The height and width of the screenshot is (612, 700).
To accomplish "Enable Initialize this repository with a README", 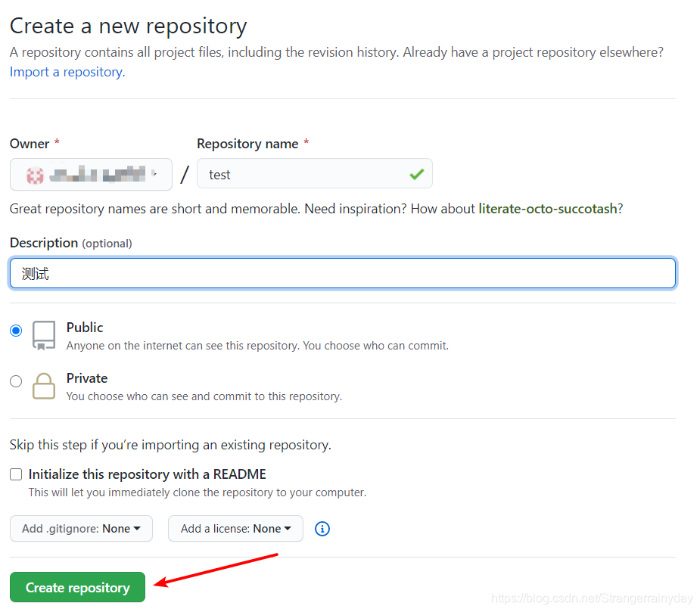I will (16, 474).
